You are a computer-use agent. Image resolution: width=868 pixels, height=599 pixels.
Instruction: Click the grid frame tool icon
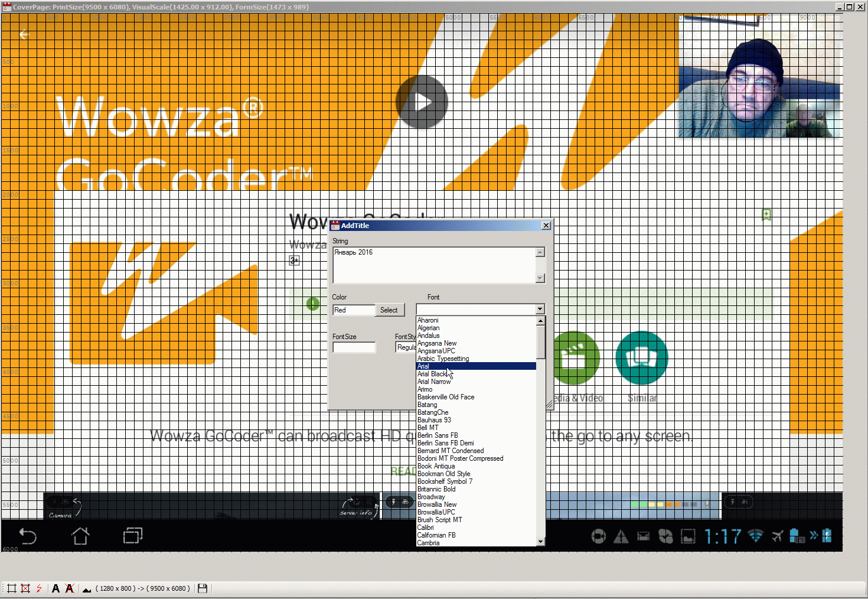pos(11,588)
